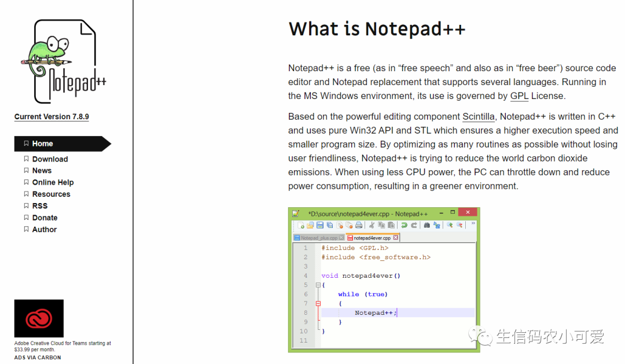Click Zoom In icon in screenshot toolbar
The image size is (625, 364).
pyautogui.click(x=450, y=225)
